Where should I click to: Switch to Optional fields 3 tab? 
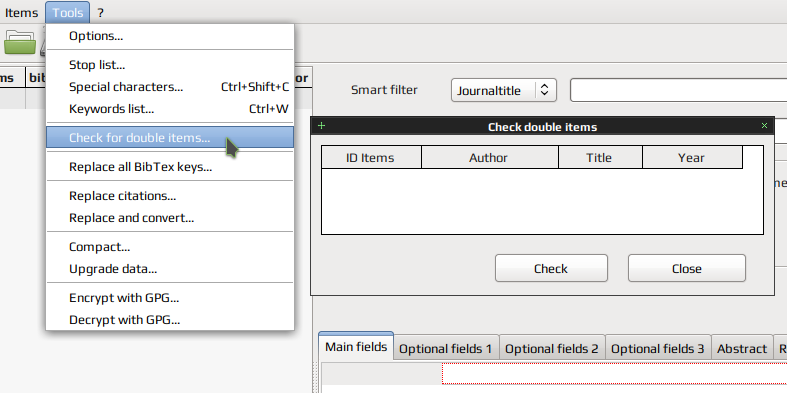(658, 348)
